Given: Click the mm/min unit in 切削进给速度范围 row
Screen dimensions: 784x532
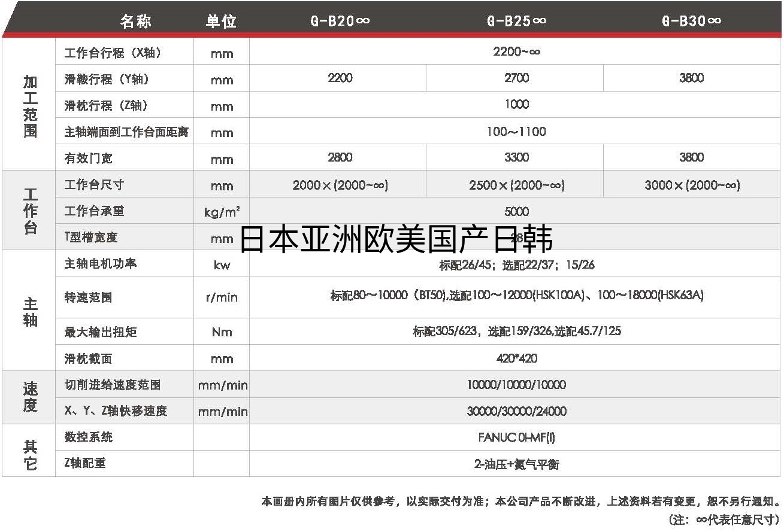Looking at the screenshot, I should pyautogui.click(x=223, y=385).
